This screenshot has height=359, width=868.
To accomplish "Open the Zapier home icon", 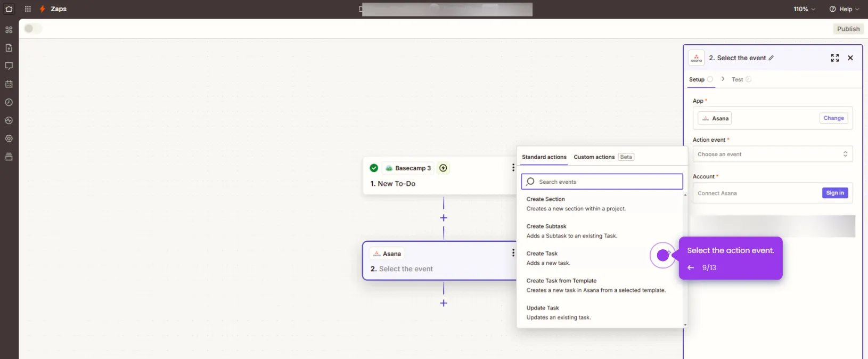I will tap(9, 9).
